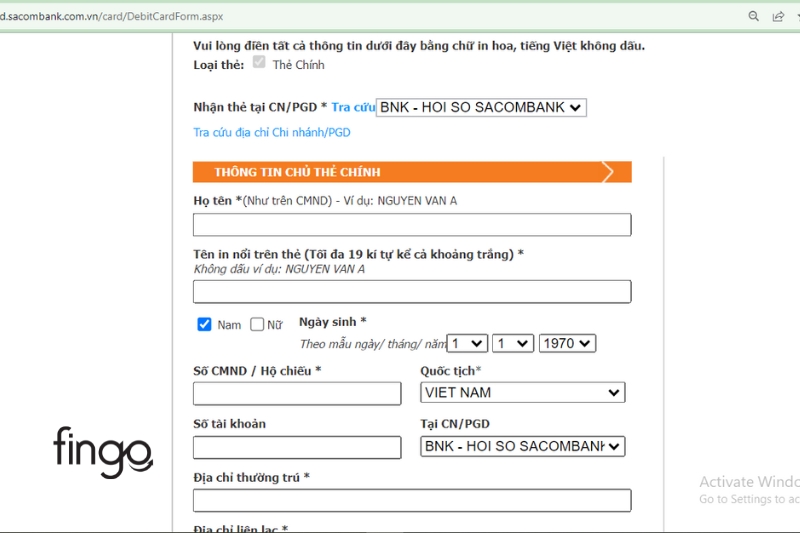Click the Số CMND / Hộ chiếu field
Screen dimensions: 800x533
coord(297,394)
